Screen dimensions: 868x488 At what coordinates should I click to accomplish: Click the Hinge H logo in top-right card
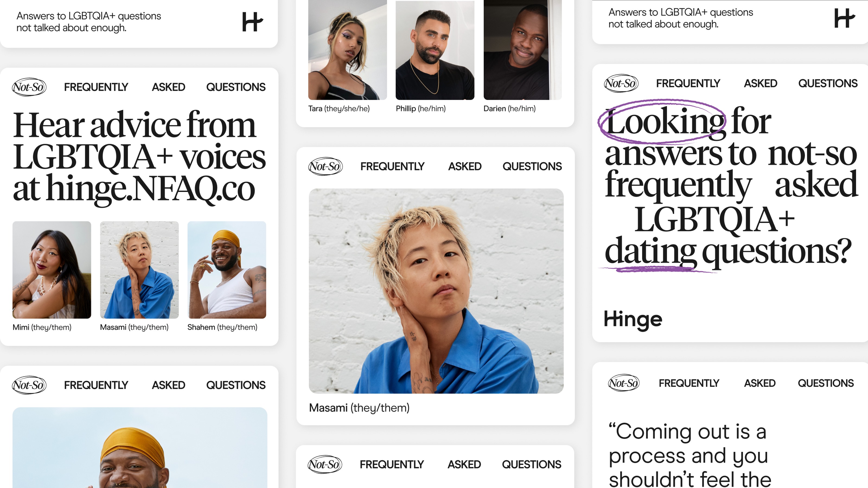coord(844,18)
